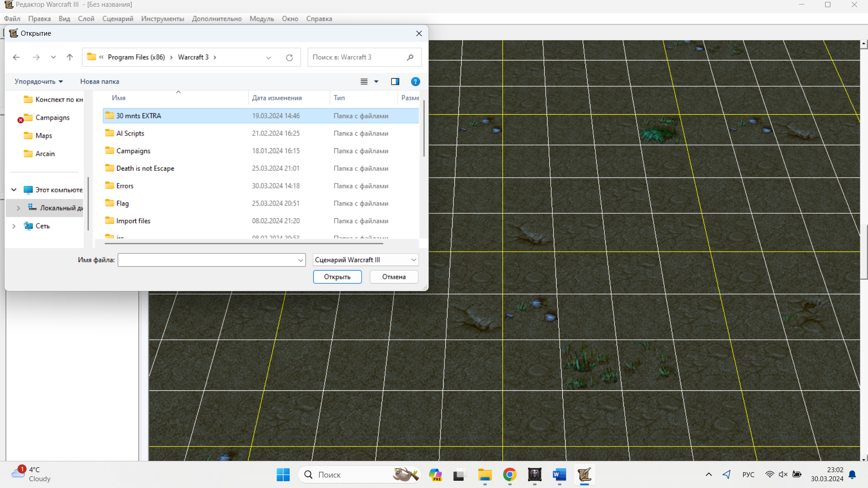Viewport: 868px width, 488px height.
Task: Open File Explorer from taskbar
Action: pyautogui.click(x=485, y=475)
